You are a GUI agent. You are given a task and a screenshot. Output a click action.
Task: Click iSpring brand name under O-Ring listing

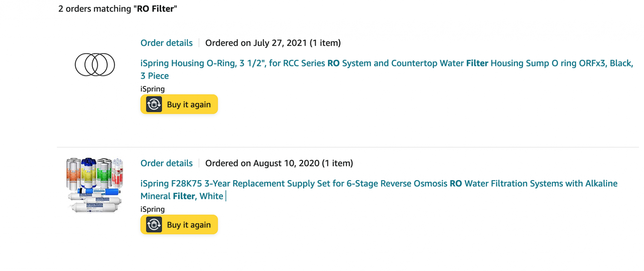[152, 89]
